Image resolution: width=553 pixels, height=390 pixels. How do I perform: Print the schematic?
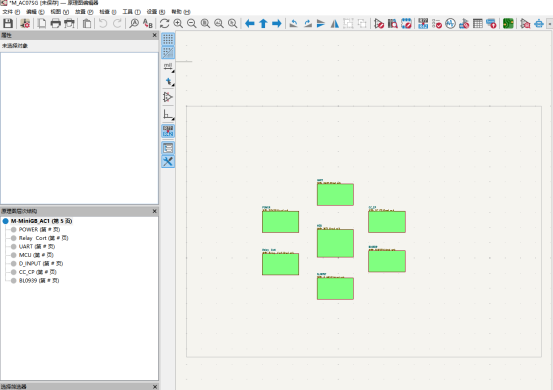55,24
